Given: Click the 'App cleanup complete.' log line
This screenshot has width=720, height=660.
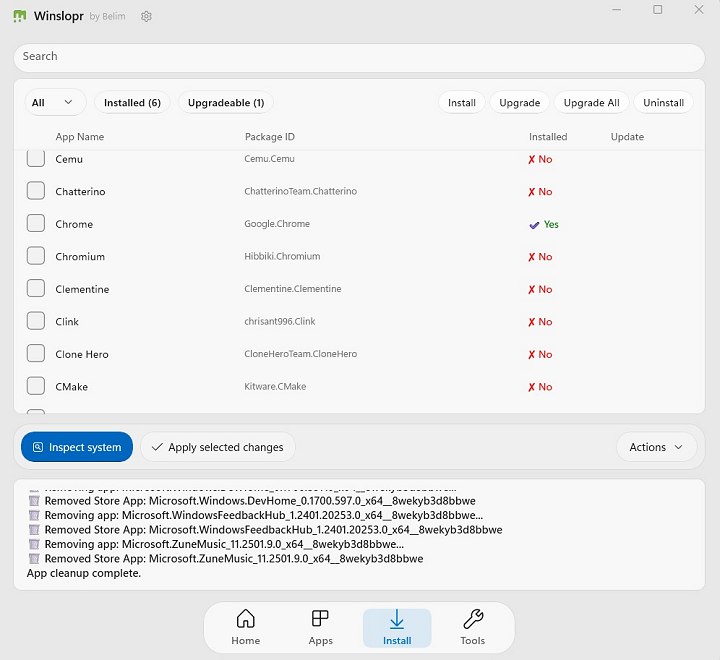Looking at the screenshot, I should pos(84,573).
